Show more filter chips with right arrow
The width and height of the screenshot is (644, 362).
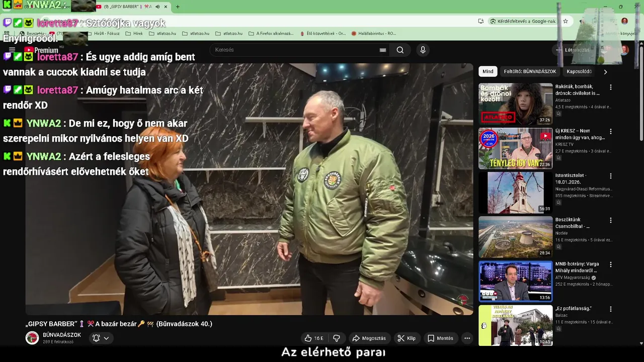(605, 71)
